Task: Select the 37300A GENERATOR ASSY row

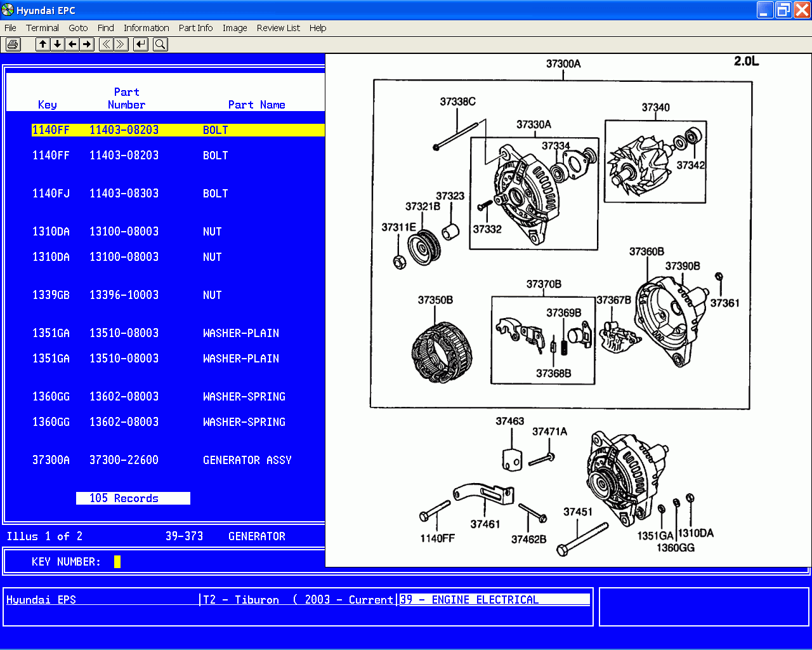Action: pyautogui.click(x=162, y=460)
